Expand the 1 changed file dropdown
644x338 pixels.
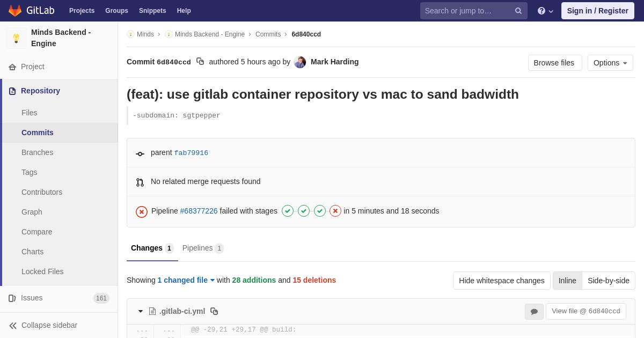[x=186, y=280]
